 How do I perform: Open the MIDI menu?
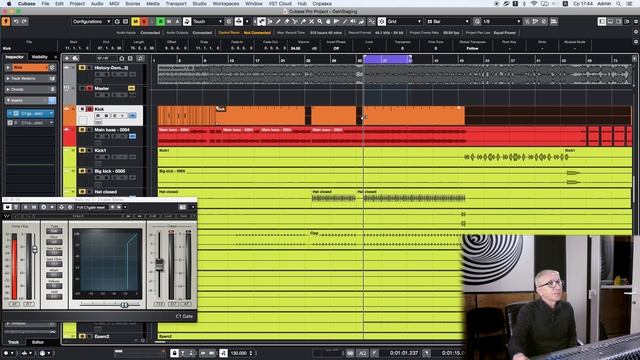click(x=114, y=4)
